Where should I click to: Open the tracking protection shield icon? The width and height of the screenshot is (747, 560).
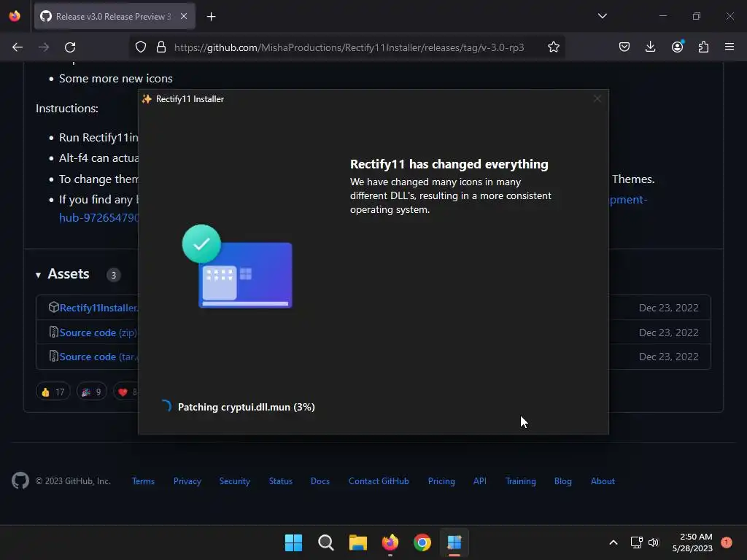pos(141,47)
